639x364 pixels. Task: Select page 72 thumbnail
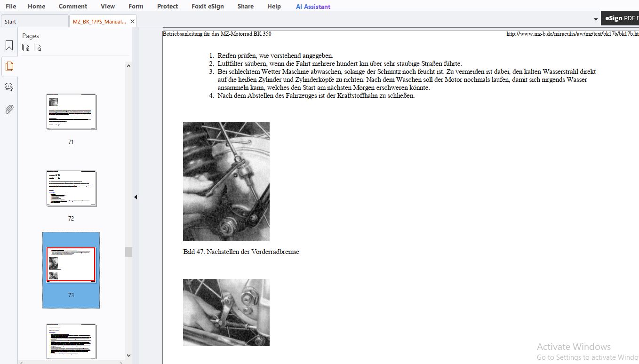72,189
